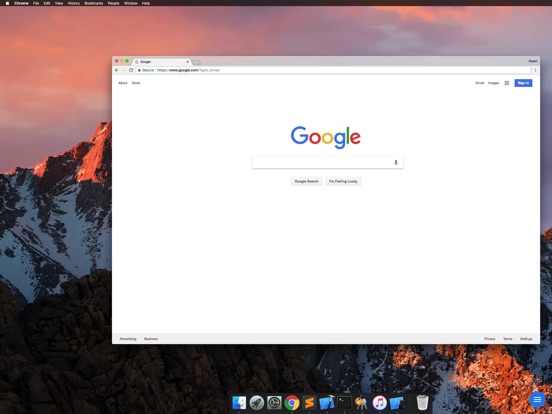552x414 pixels.
Task: Click the address bar URL
Action: click(188, 70)
